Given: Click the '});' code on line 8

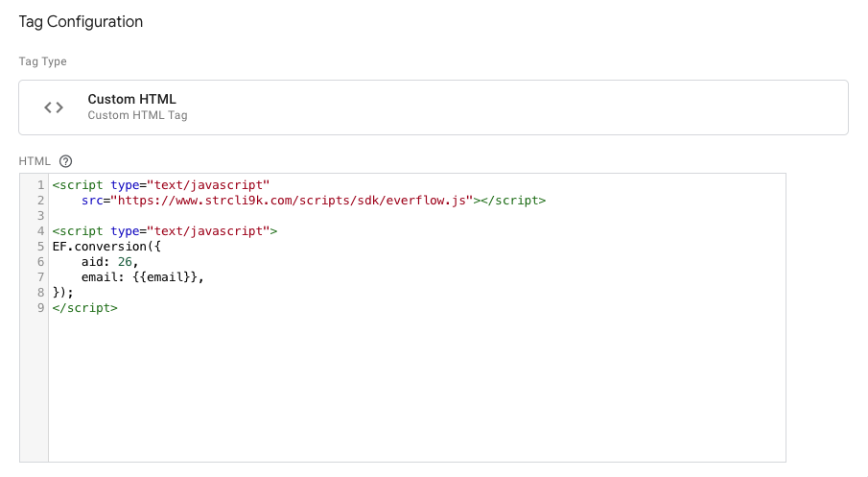Looking at the screenshot, I should [62, 293].
